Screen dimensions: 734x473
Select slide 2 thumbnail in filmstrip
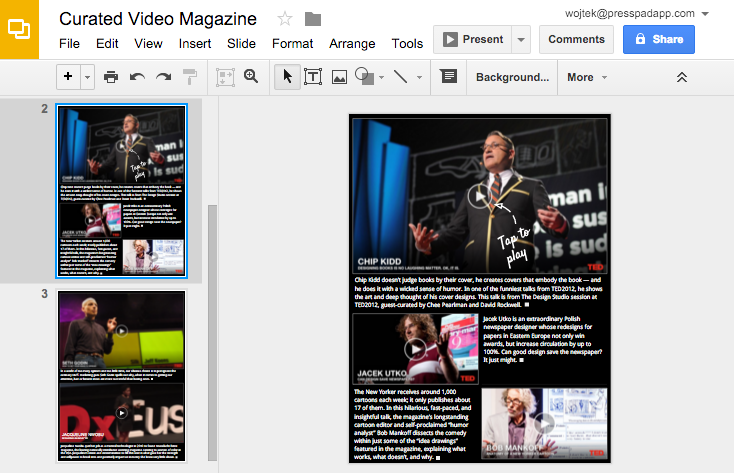(121, 191)
